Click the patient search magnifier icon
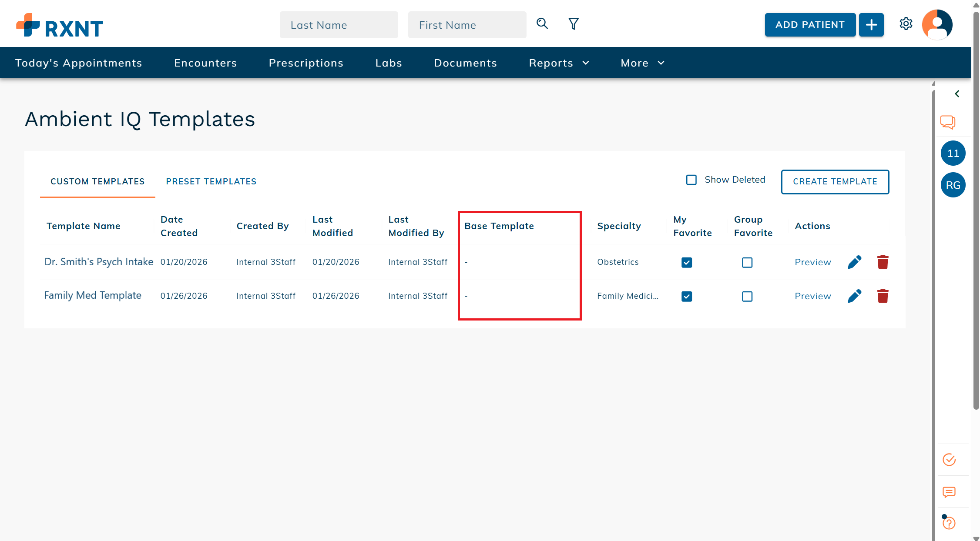Viewport: 980px width, 541px height. click(542, 24)
